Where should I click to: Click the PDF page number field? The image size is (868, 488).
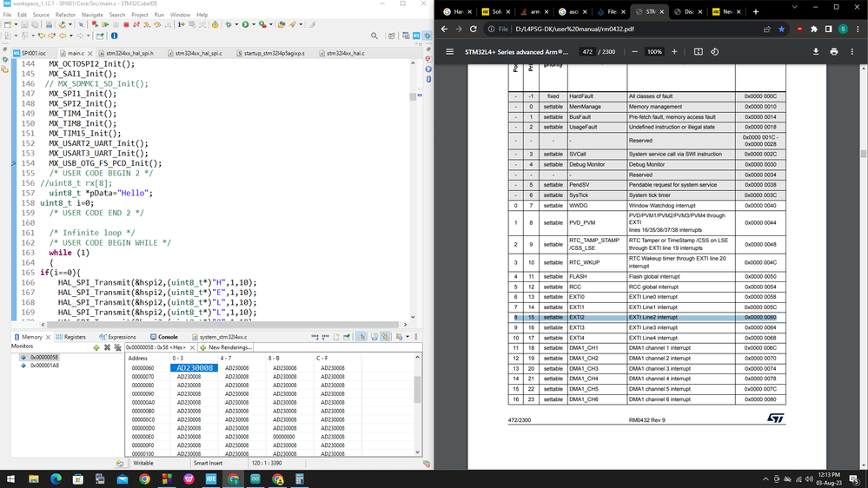(587, 51)
